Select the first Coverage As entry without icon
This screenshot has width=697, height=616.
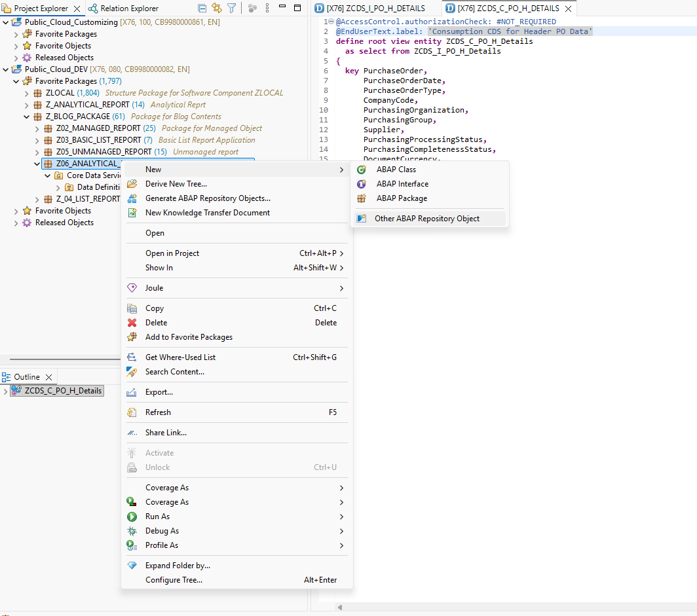(236, 488)
